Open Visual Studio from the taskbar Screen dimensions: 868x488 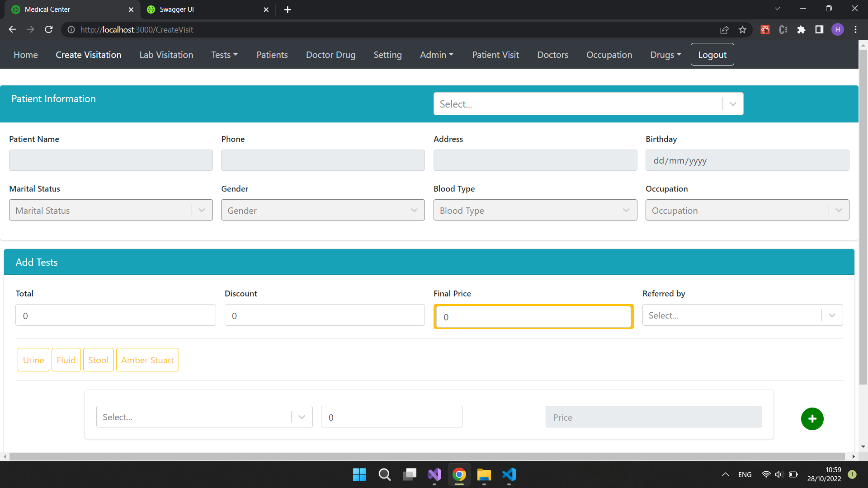point(434,474)
